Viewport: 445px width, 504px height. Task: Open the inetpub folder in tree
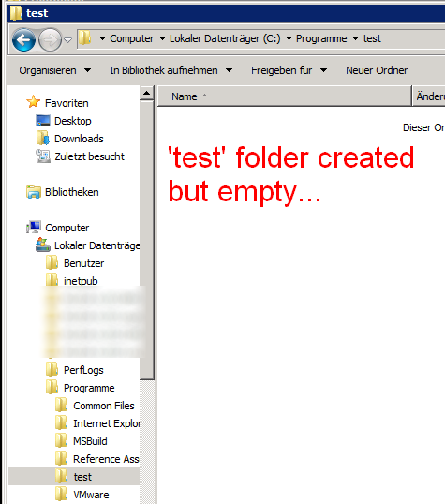(x=81, y=281)
